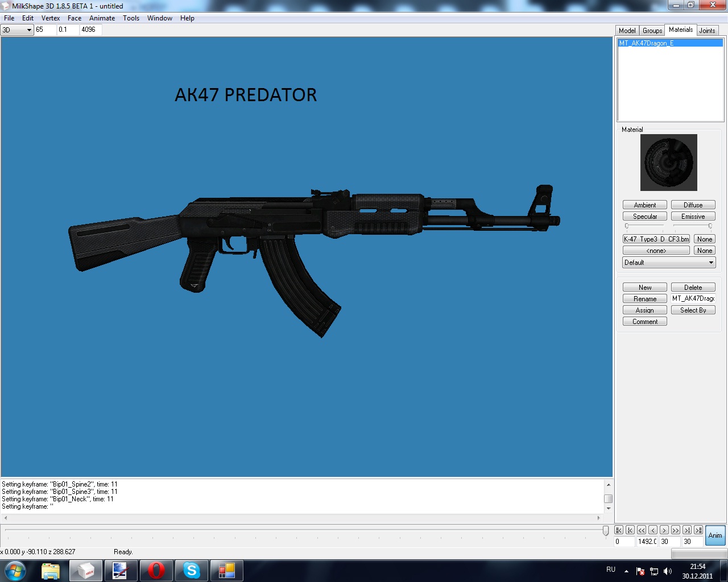
Task: Click the Emissive color button
Action: pos(693,217)
